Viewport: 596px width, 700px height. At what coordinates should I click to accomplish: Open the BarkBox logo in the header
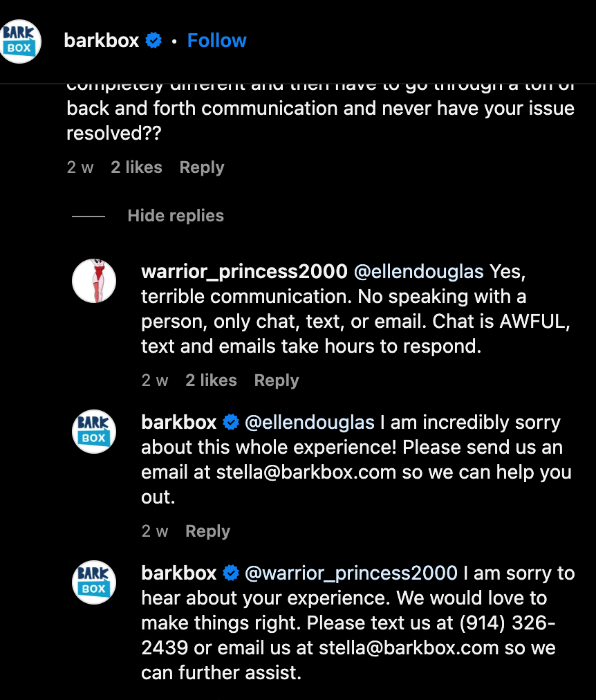[19, 42]
